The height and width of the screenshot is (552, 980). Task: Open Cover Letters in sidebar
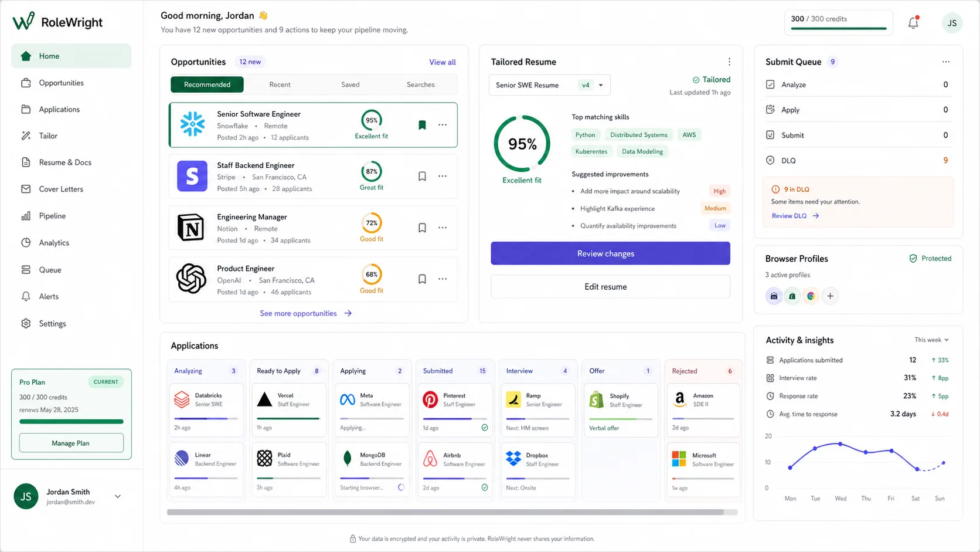coord(72,189)
